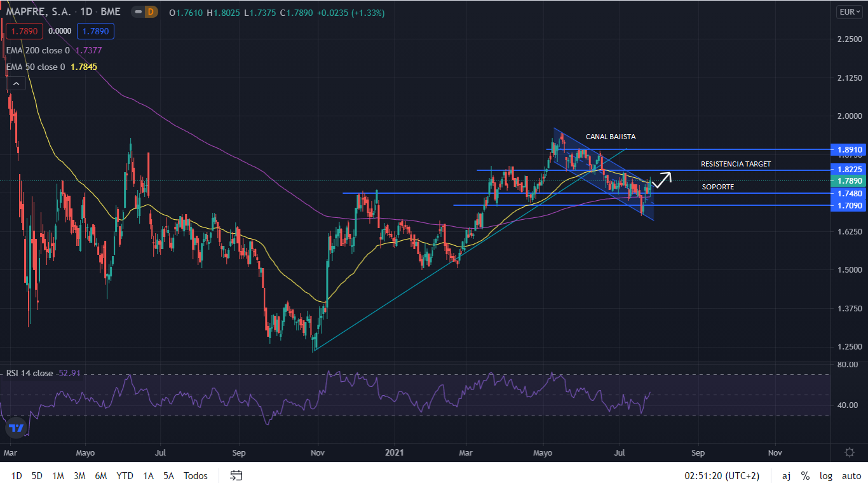Open chart settings gear icon
This screenshot has width=868, height=488.
coord(849,452)
